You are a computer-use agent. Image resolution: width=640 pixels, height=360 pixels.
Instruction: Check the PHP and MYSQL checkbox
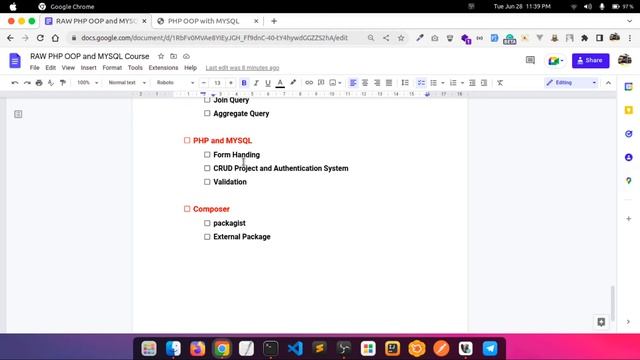point(187,140)
